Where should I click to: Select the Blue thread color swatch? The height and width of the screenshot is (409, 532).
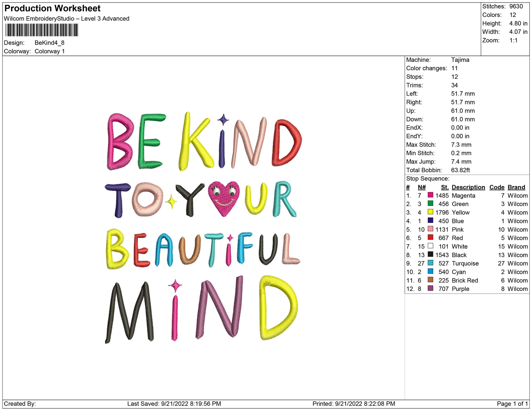(430, 220)
